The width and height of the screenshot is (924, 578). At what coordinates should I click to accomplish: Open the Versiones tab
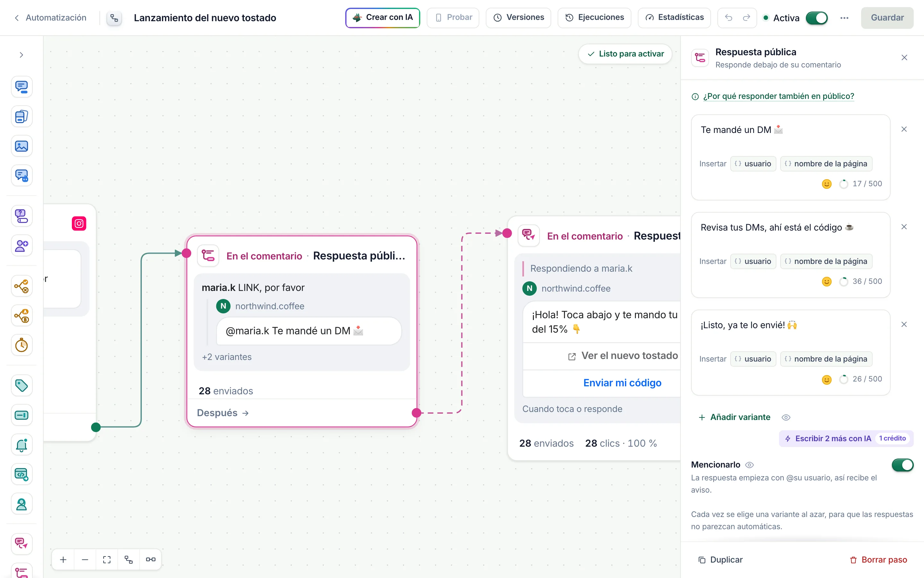(x=518, y=18)
